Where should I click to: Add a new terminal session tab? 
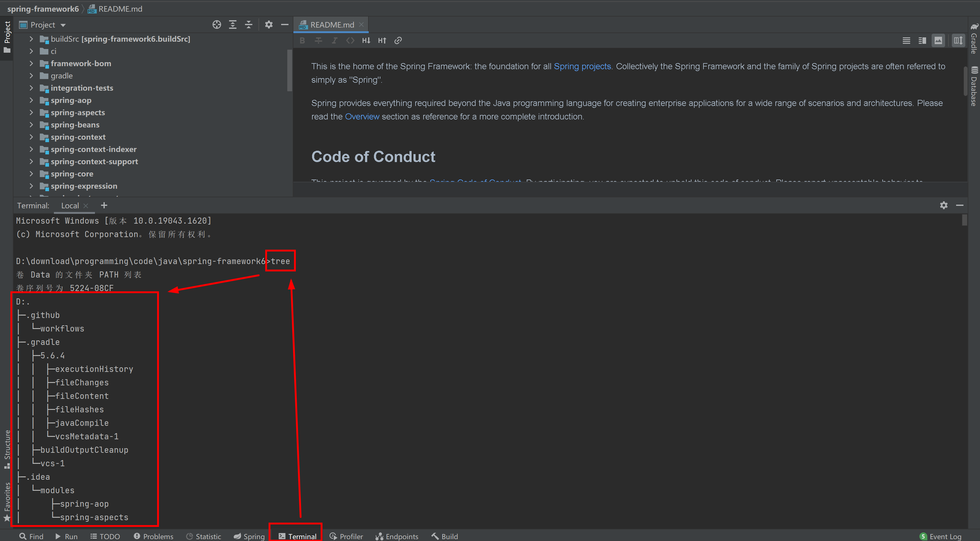pos(104,206)
